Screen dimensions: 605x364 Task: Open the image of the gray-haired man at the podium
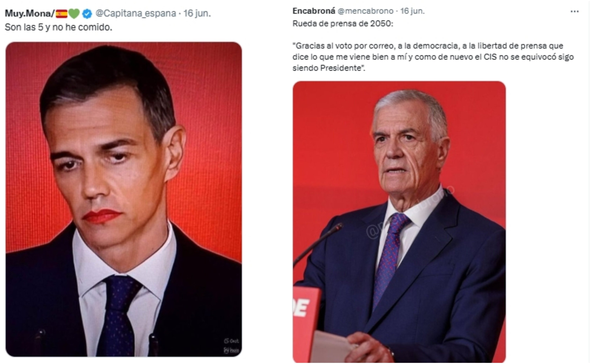399,222
